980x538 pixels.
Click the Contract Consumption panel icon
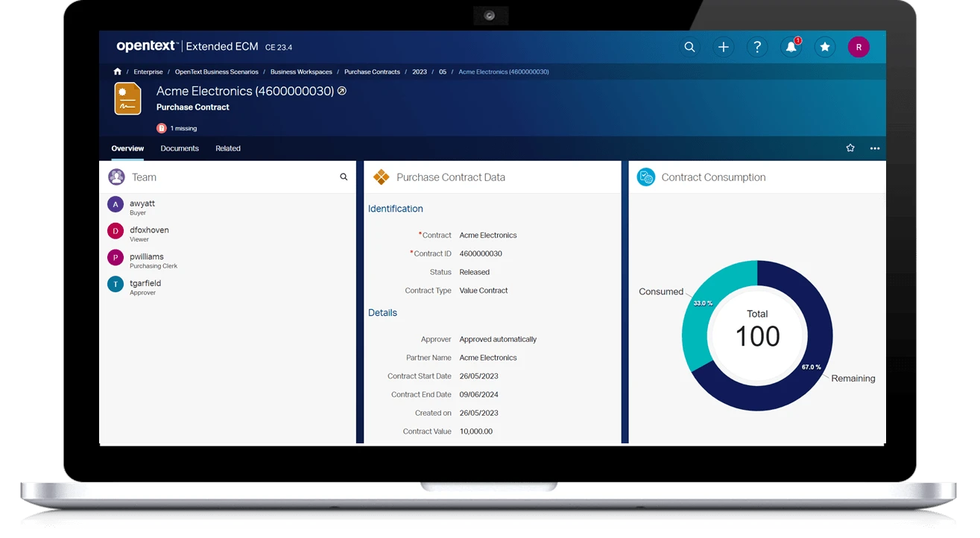click(x=646, y=177)
